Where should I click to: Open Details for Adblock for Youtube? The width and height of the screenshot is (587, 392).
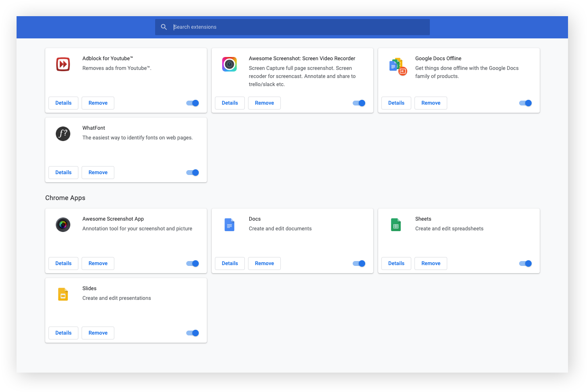pyautogui.click(x=63, y=103)
